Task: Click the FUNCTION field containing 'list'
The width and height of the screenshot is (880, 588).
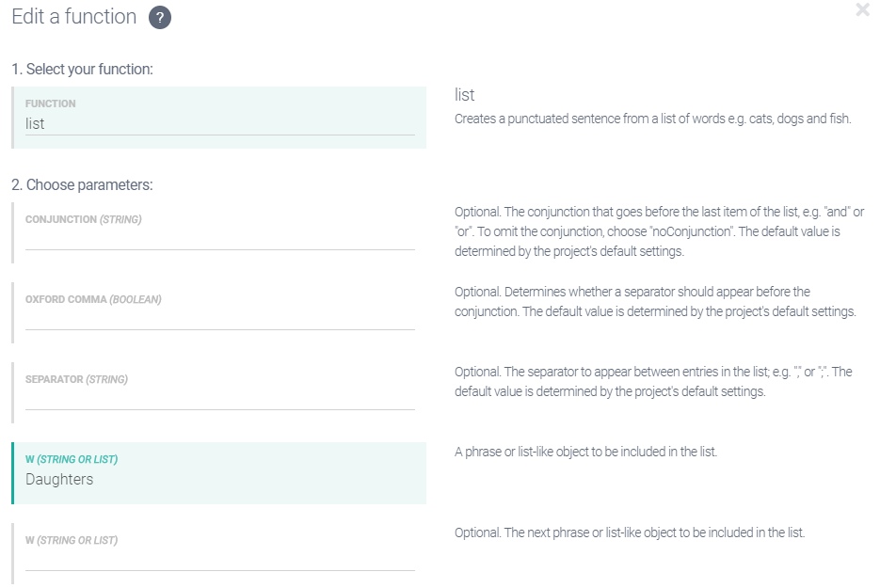Action: [219, 123]
